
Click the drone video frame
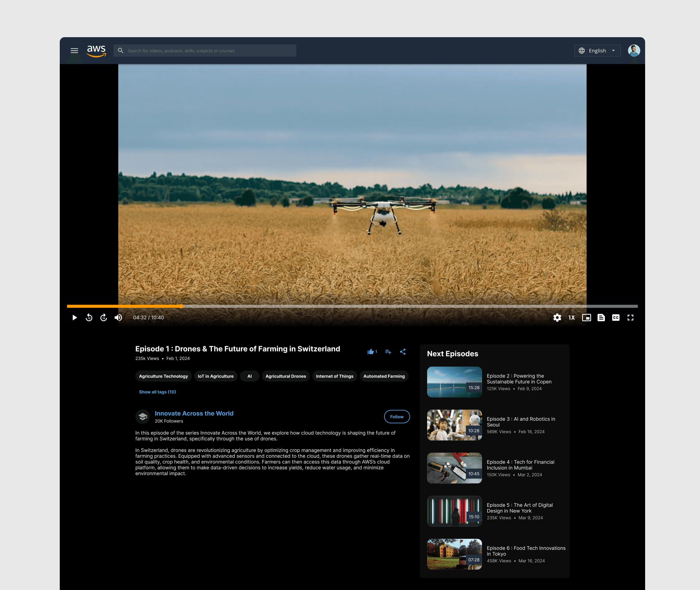(352, 184)
